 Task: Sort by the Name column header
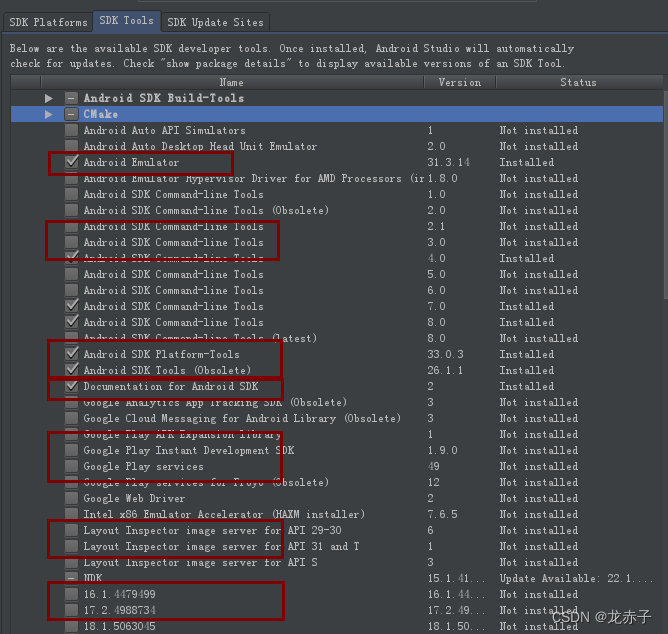click(232, 82)
